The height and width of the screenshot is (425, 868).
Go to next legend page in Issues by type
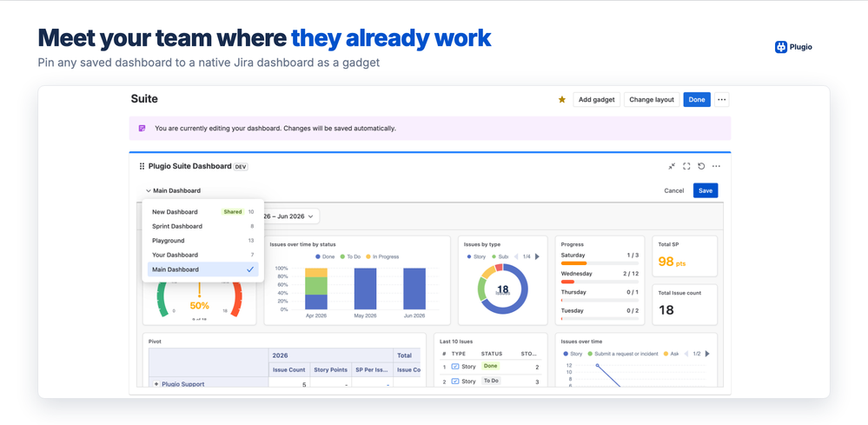tap(537, 256)
